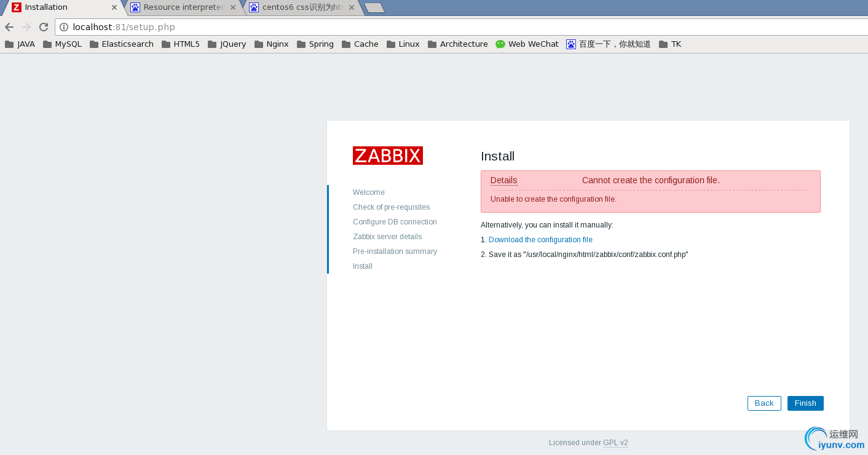This screenshot has width=868, height=455.
Task: Open the HTML5 bookmarks folder
Action: [x=181, y=44]
